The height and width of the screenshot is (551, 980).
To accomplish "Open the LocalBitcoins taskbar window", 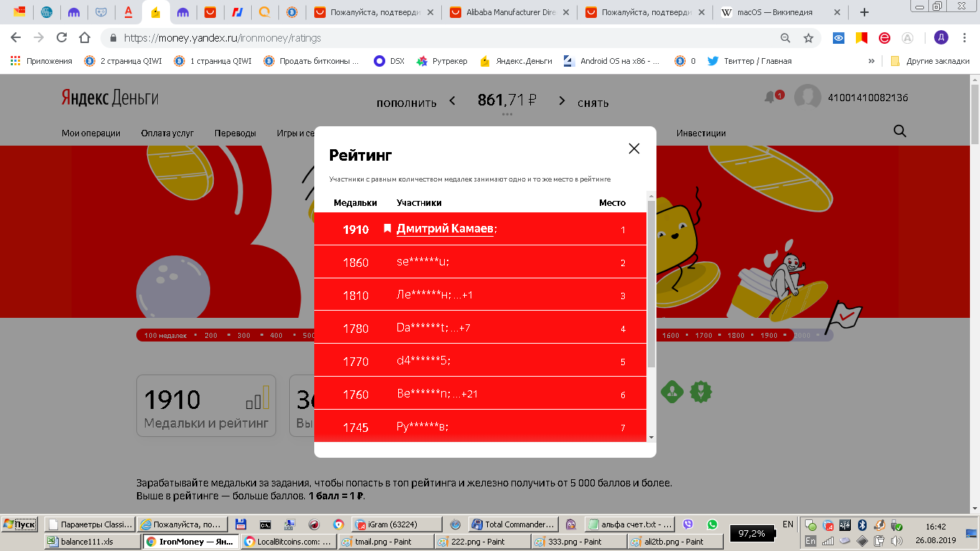I will 288,542.
